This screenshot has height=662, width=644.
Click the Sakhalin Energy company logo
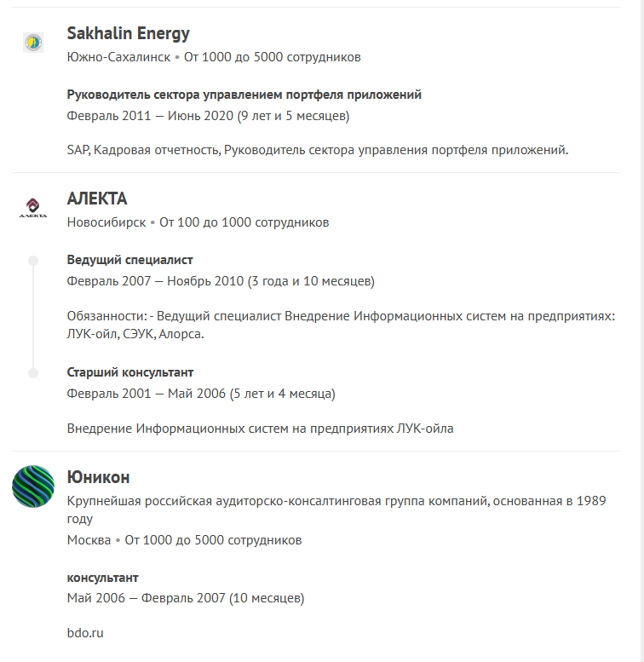tap(33, 42)
